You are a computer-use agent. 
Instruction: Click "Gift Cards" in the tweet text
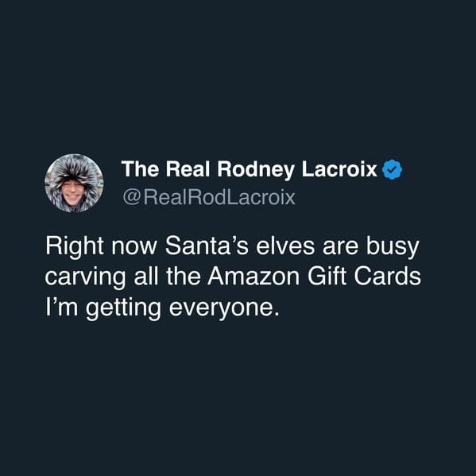tap(364, 277)
